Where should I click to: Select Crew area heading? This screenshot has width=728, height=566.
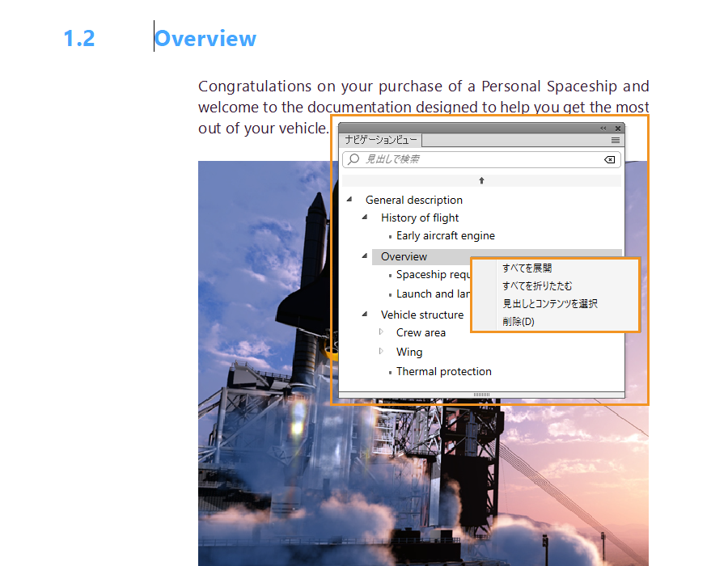pyautogui.click(x=421, y=332)
